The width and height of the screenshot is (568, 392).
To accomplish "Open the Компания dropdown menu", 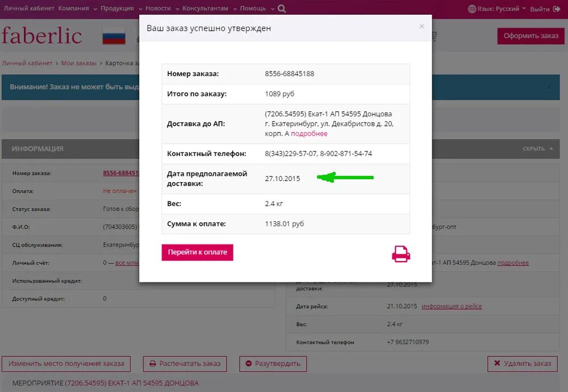I will (x=77, y=9).
